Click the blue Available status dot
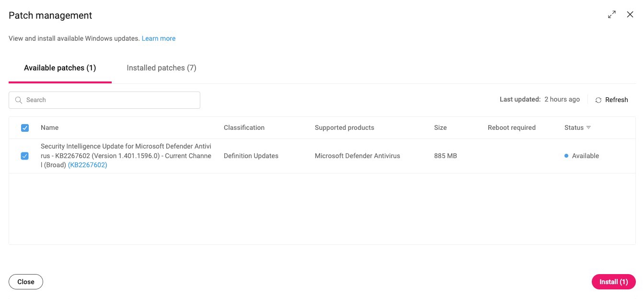The height and width of the screenshot is (299, 644). click(566, 156)
